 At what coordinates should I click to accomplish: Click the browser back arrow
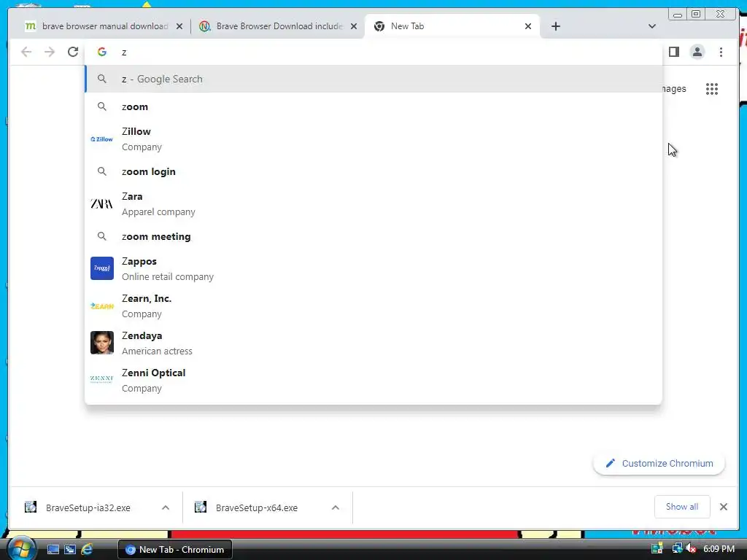[26, 52]
